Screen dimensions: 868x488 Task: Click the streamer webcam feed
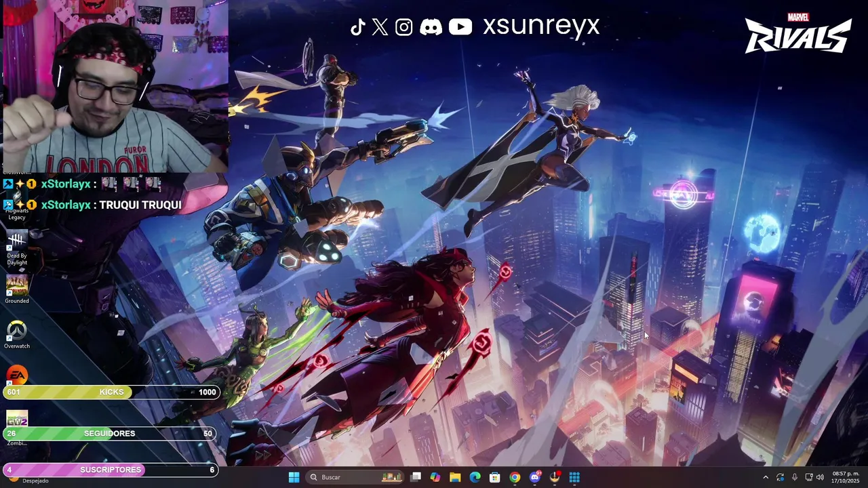tap(114, 86)
